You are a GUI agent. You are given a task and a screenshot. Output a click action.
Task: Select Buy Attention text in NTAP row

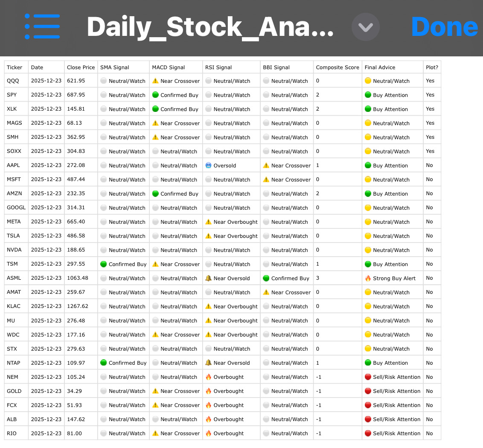pyautogui.click(x=390, y=363)
